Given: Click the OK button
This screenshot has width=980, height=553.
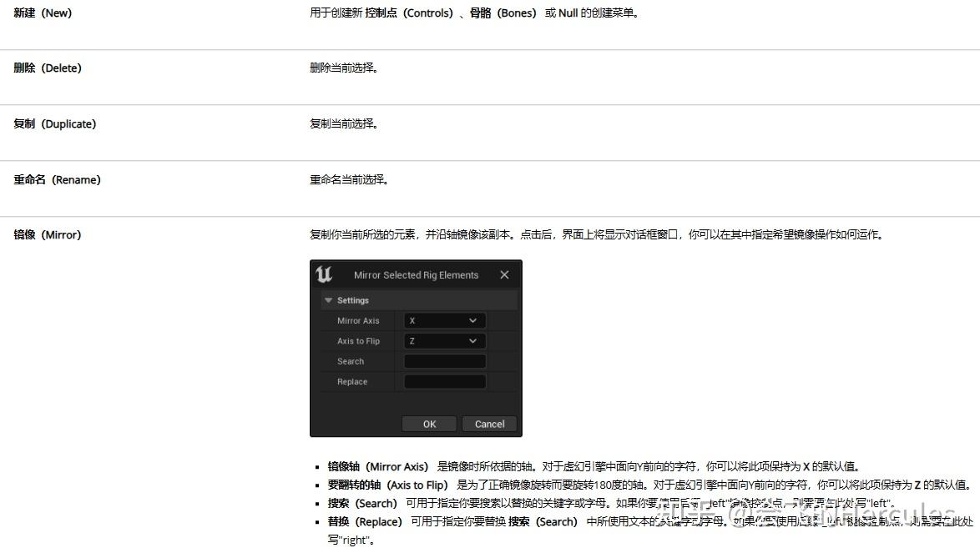Looking at the screenshot, I should (x=429, y=424).
